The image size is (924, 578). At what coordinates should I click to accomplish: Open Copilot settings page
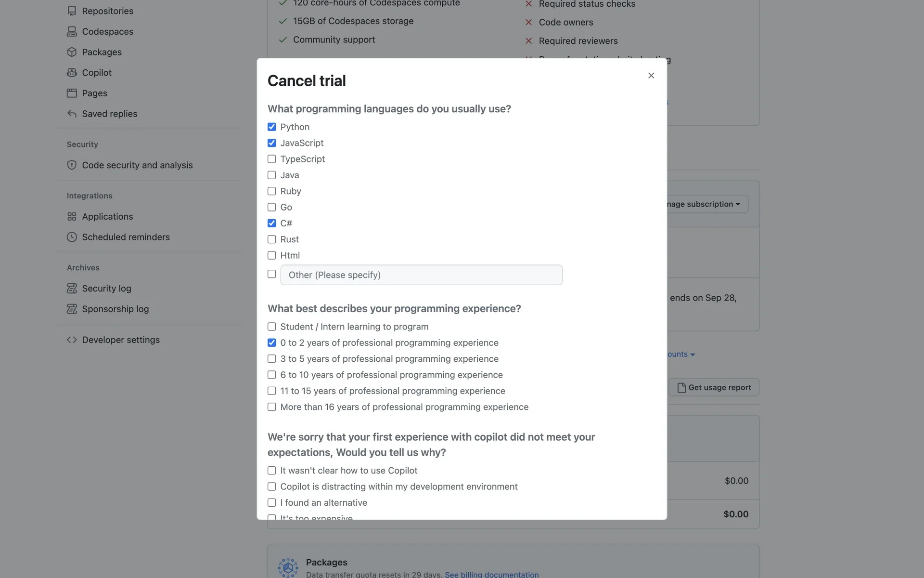coord(96,73)
